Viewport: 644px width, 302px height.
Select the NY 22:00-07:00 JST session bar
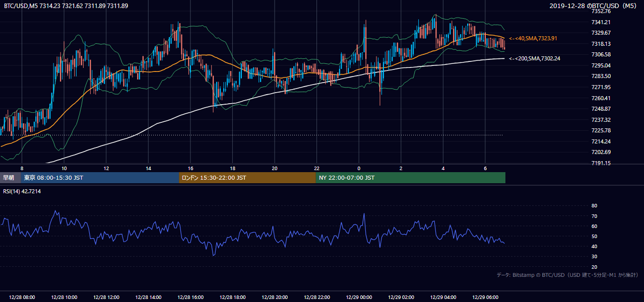[410, 178]
